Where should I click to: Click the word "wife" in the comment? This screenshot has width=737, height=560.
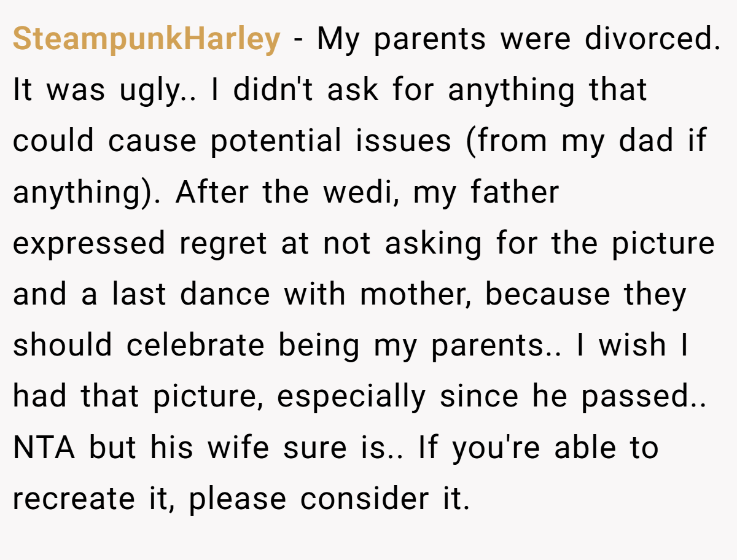pos(238,446)
